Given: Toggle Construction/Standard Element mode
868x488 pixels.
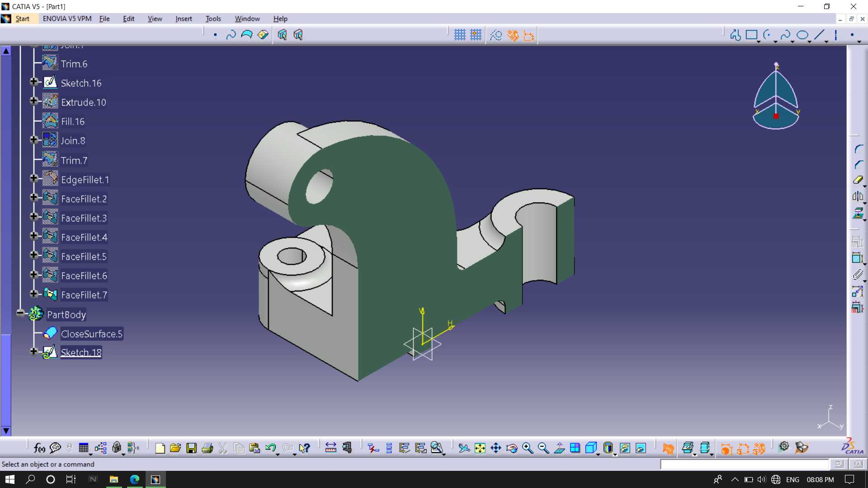Looking at the screenshot, I should (x=496, y=35).
